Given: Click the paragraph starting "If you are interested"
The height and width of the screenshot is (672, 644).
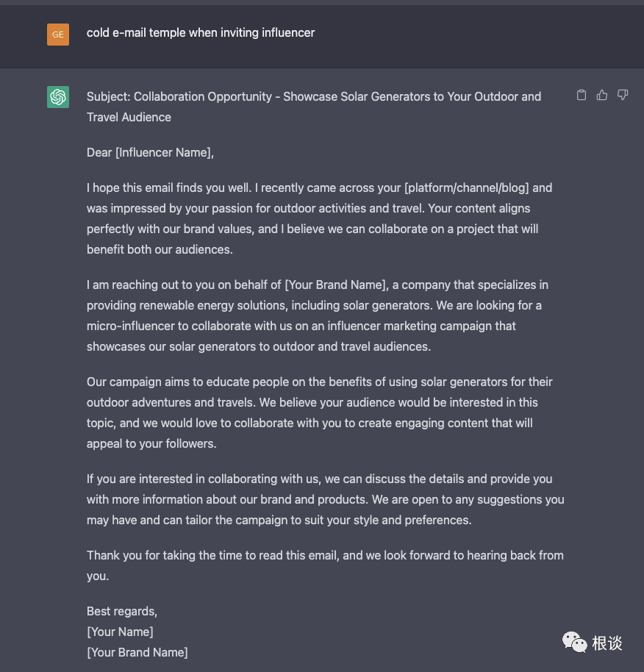Looking at the screenshot, I should coord(325,499).
